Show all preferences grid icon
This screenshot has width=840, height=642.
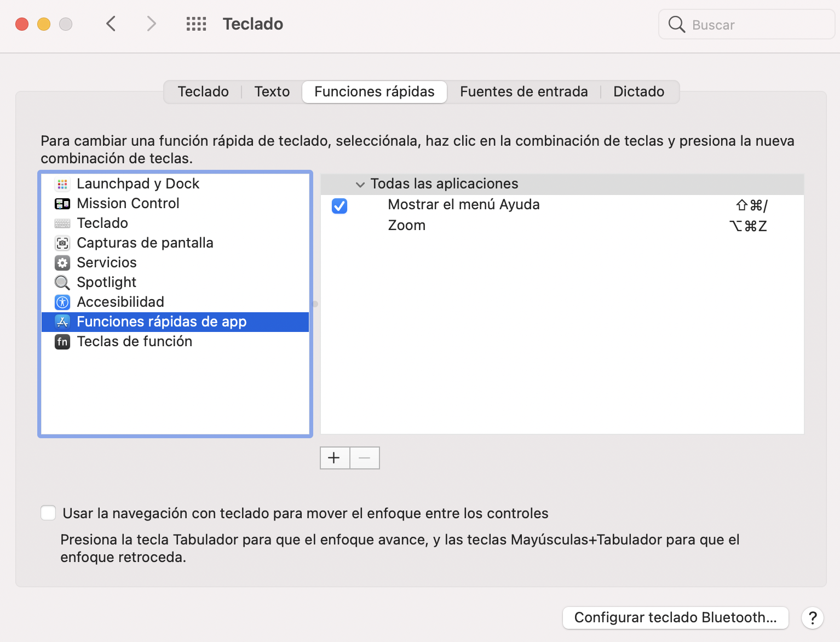point(196,24)
